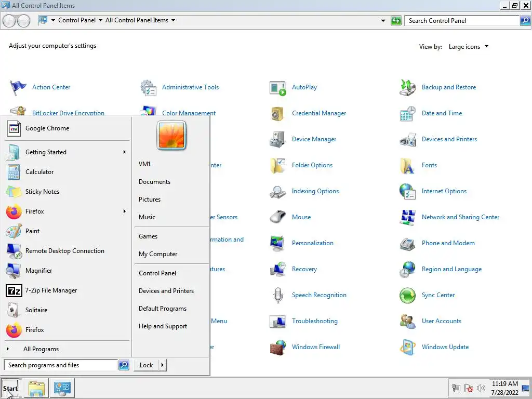This screenshot has width=532, height=399.
Task: Open Documents from Start menu
Action: 154,182
